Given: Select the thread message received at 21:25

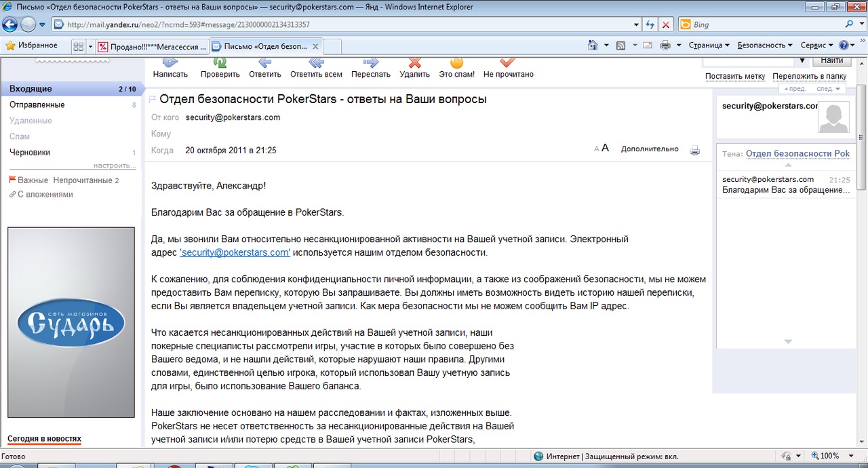Looking at the screenshot, I should [x=786, y=184].
